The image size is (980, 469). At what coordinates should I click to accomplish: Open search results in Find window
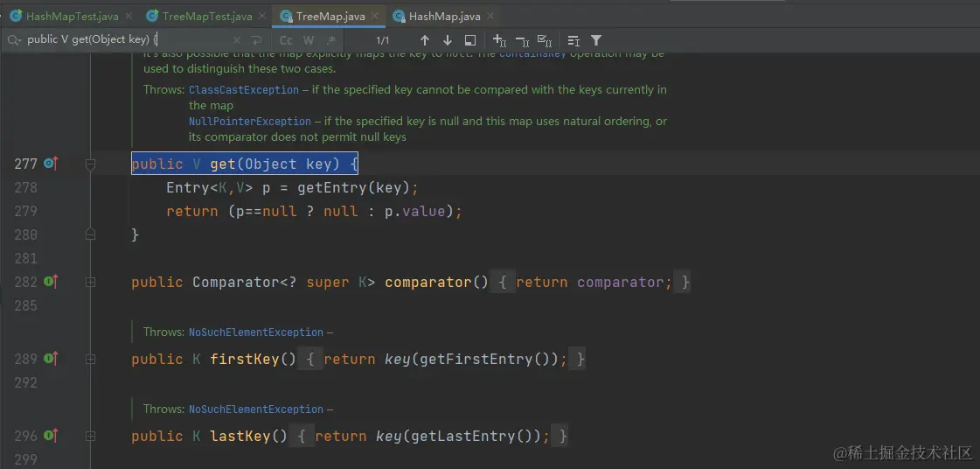470,40
